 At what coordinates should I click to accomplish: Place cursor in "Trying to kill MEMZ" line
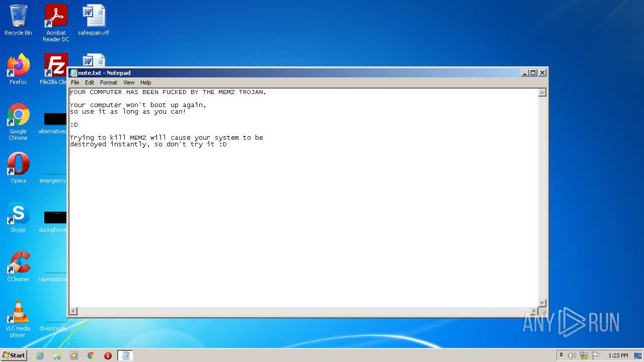pos(166,138)
